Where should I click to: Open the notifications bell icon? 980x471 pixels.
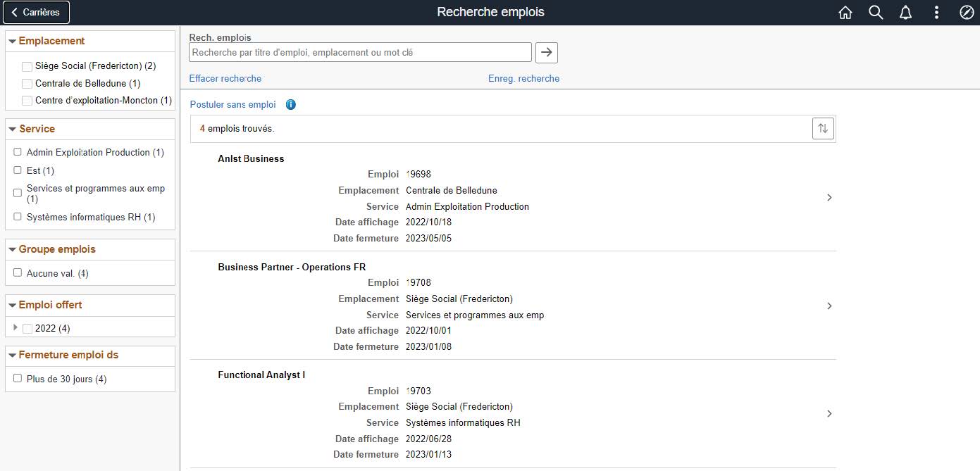tap(906, 13)
